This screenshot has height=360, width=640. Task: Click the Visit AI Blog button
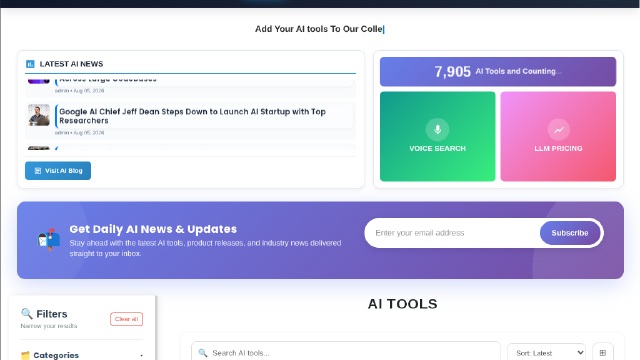click(x=58, y=171)
